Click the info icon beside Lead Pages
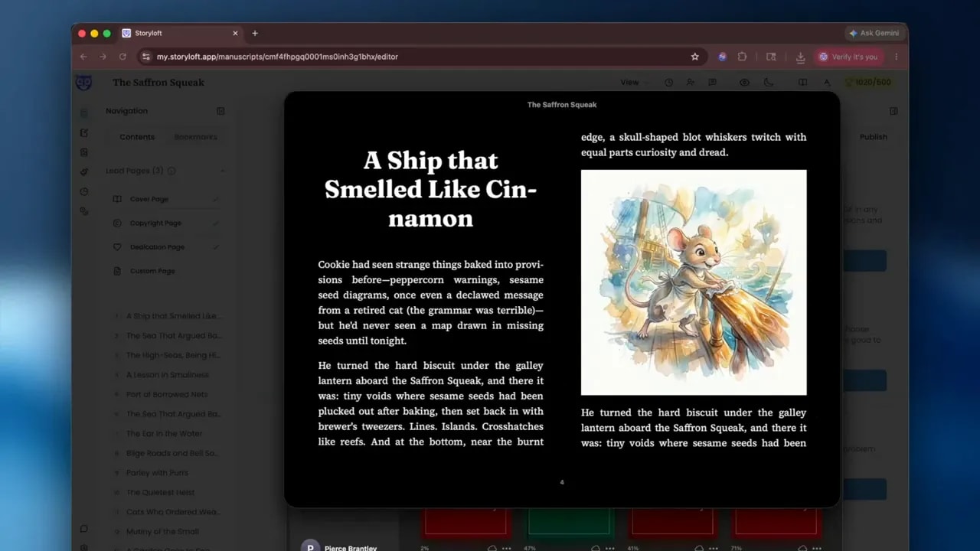The width and height of the screenshot is (980, 551). [171, 171]
